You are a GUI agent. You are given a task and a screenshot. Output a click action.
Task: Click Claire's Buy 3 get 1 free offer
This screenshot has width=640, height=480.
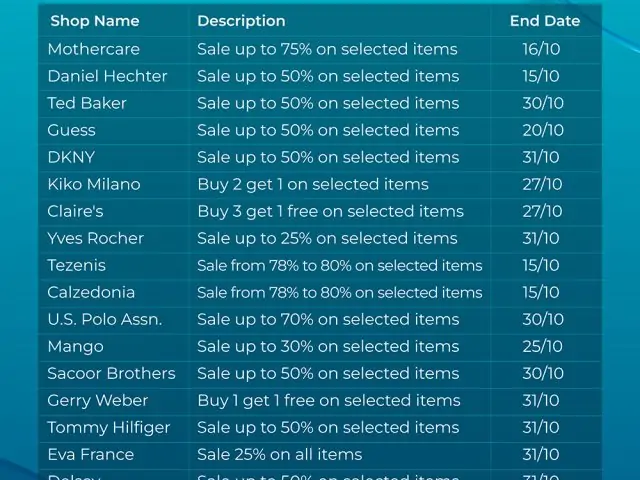point(330,211)
